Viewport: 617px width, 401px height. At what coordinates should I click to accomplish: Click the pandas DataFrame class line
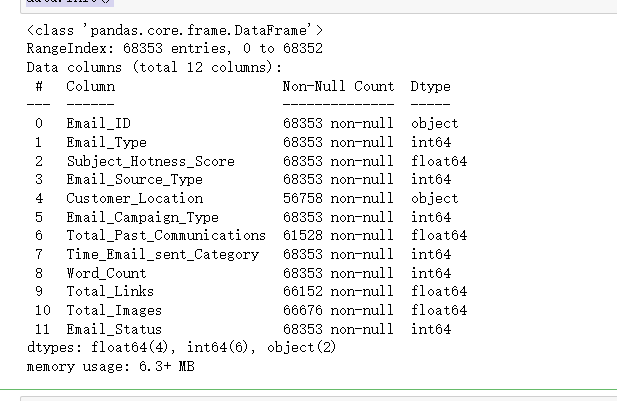point(175,31)
